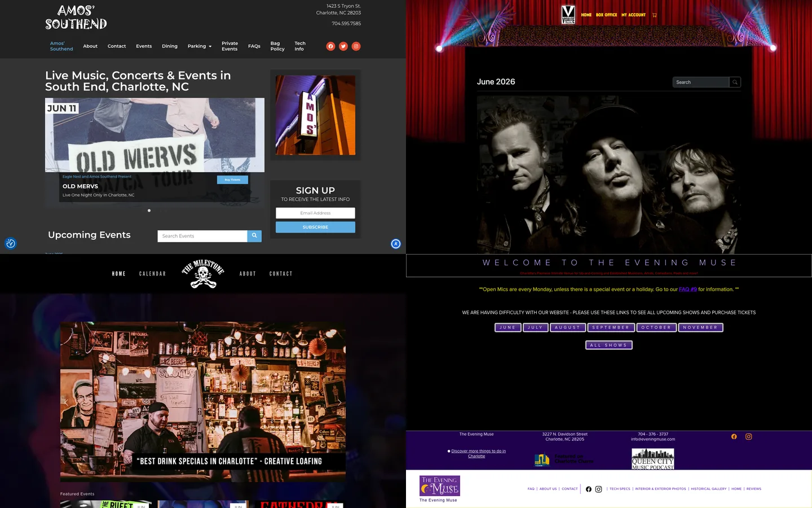Screen dimensions: 812x508
Task: Open CALENDAR in The Milestone navigation
Action: (x=153, y=274)
